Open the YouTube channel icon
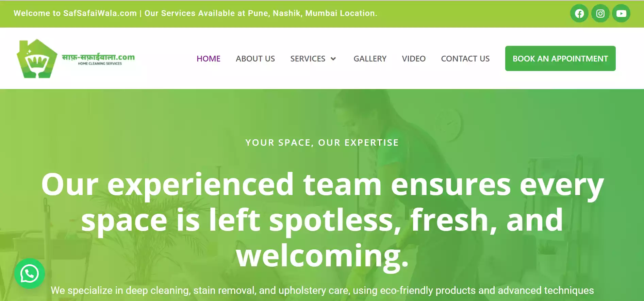Viewport: 644px width, 301px height. tap(621, 14)
